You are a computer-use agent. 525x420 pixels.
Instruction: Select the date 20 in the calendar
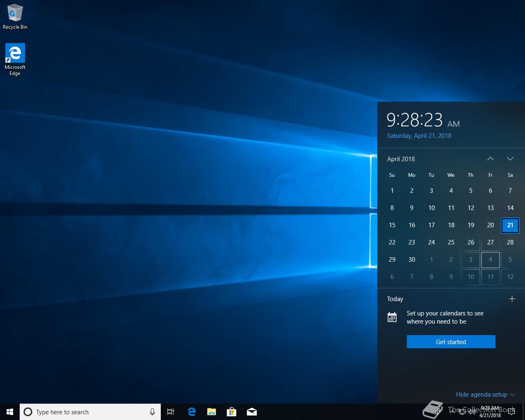(x=491, y=225)
